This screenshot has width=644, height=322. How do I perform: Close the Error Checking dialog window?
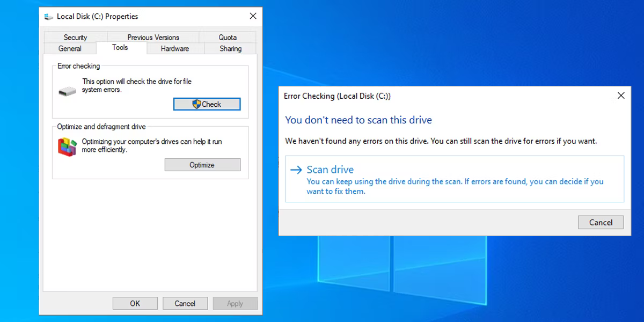[621, 96]
